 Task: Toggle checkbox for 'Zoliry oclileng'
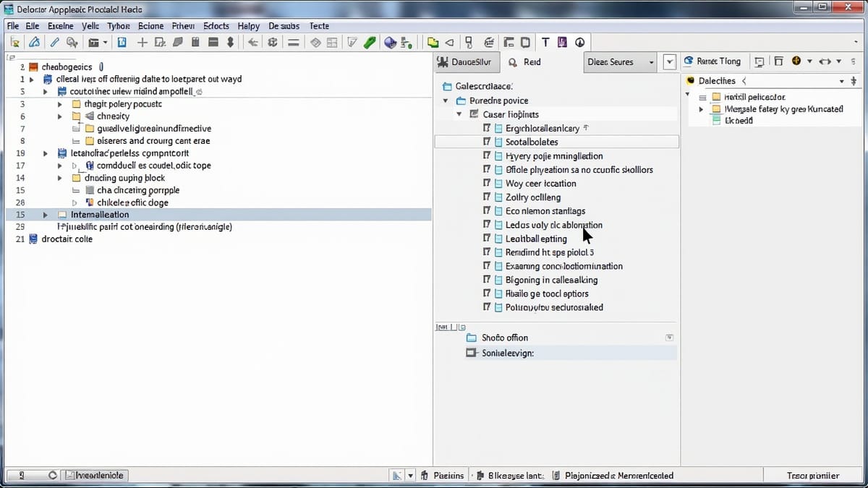(487, 197)
